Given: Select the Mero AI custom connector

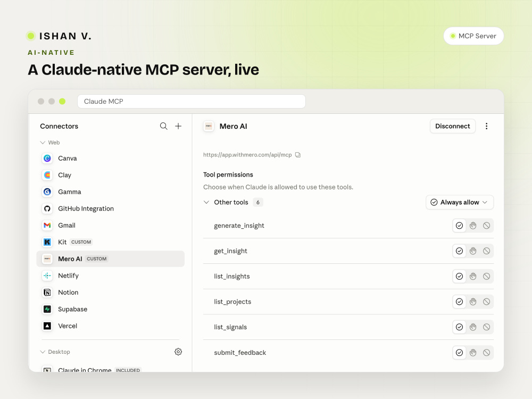Looking at the screenshot, I should [x=110, y=259].
